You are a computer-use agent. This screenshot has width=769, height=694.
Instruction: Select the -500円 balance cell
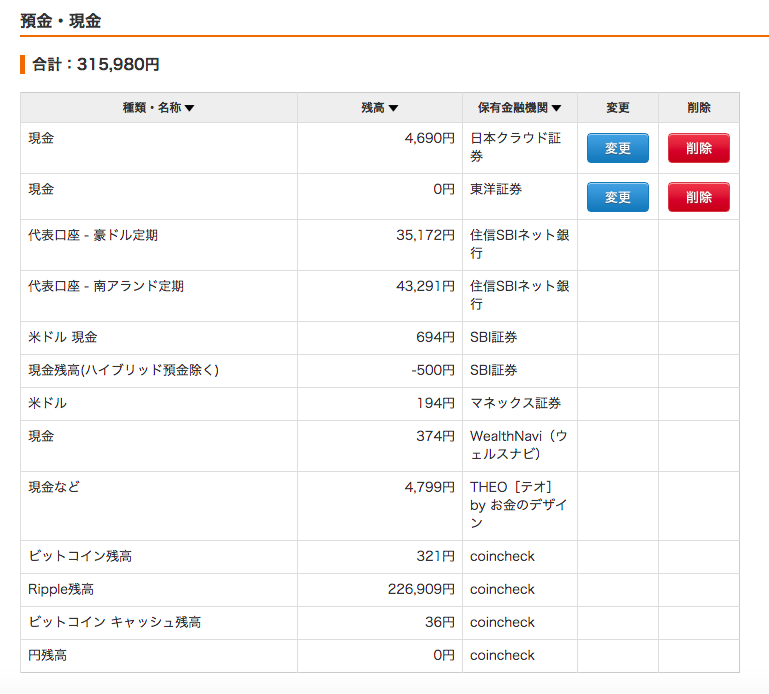[x=380, y=371]
